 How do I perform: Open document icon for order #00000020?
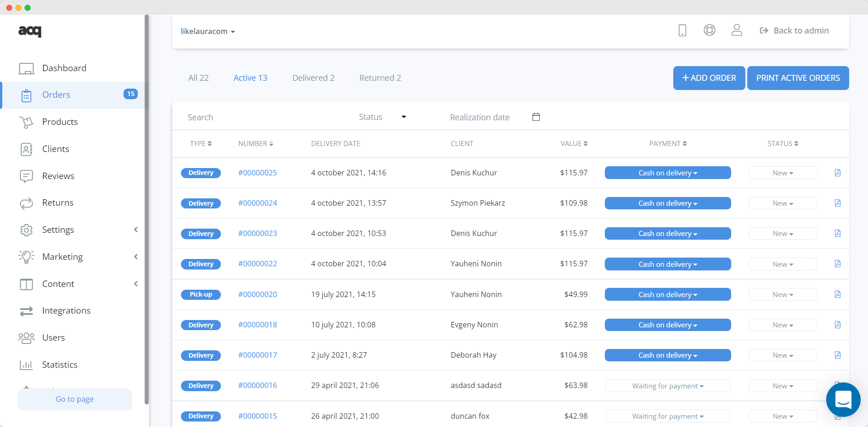(838, 294)
